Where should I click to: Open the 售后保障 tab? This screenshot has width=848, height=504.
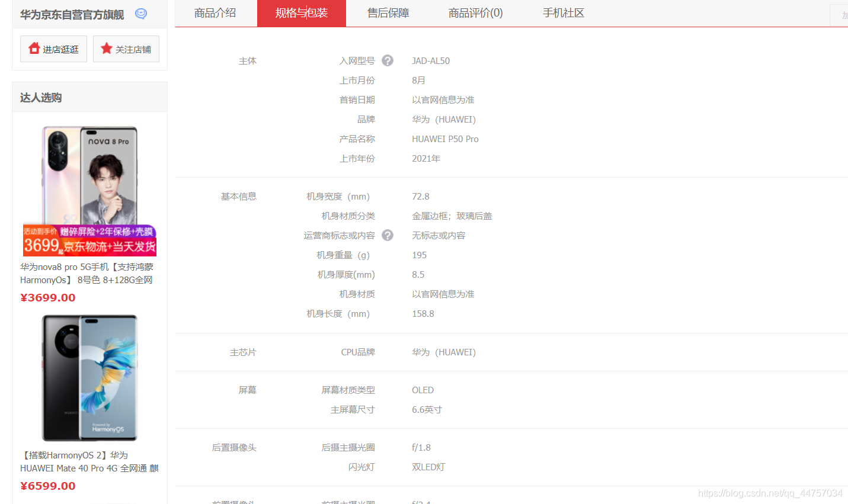point(388,13)
